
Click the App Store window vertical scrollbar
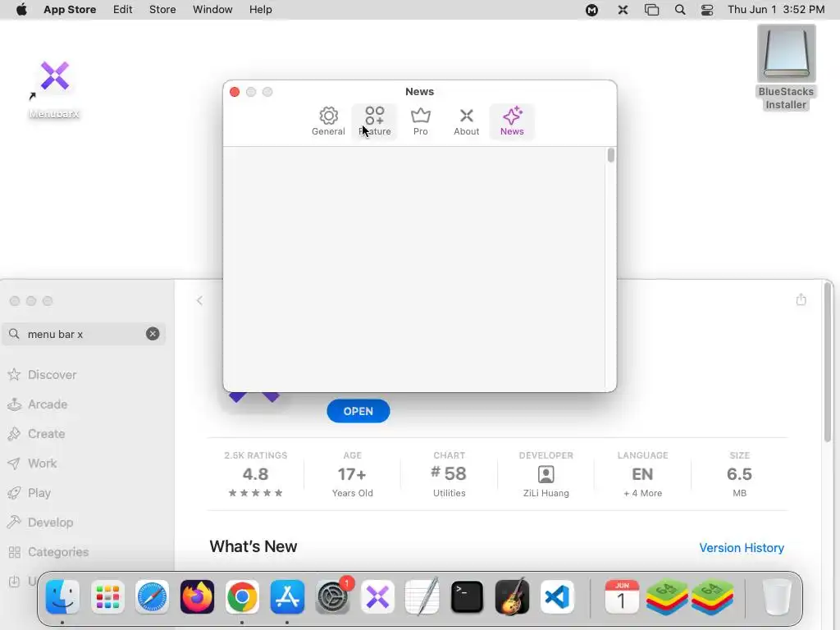pyautogui.click(x=829, y=362)
